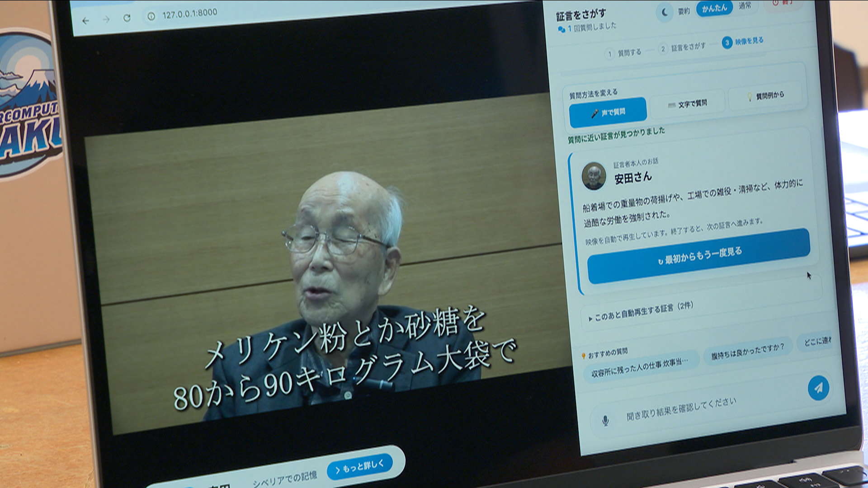Choose the 声で質問 voice question option
This screenshot has width=868, height=488.
pos(608,112)
